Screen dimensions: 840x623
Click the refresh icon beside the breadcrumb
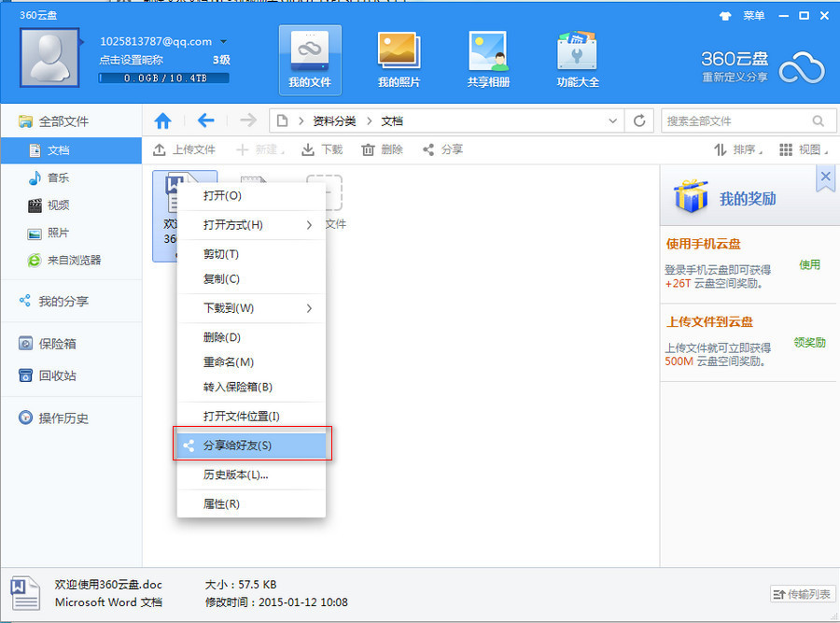click(639, 120)
